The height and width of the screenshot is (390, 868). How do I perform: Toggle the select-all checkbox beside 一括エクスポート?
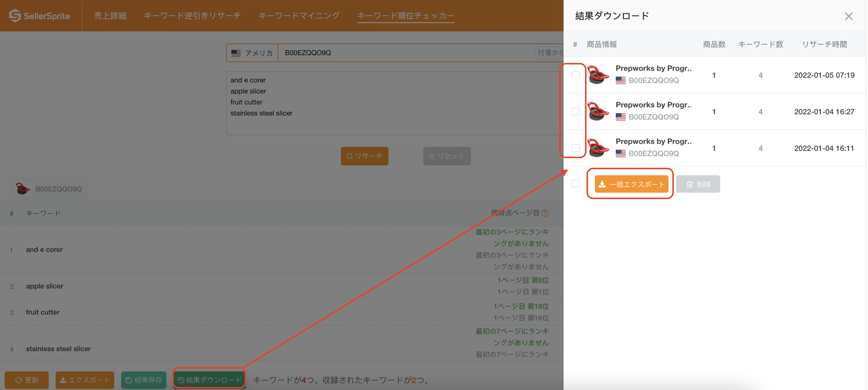[575, 183]
